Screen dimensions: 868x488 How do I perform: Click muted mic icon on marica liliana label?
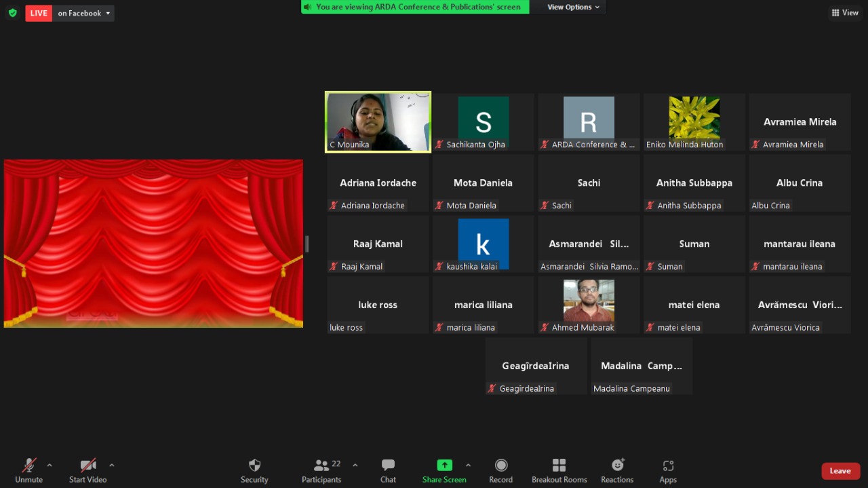click(x=439, y=328)
